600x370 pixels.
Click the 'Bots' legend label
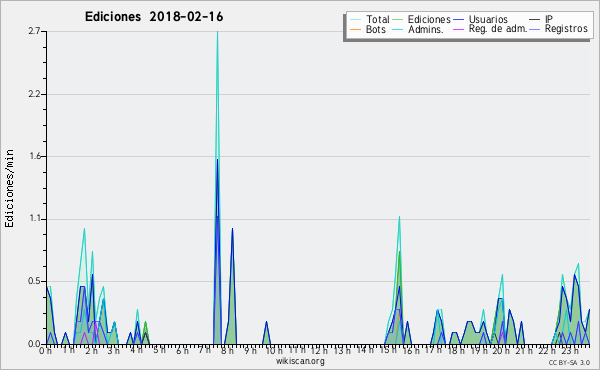[x=375, y=29]
